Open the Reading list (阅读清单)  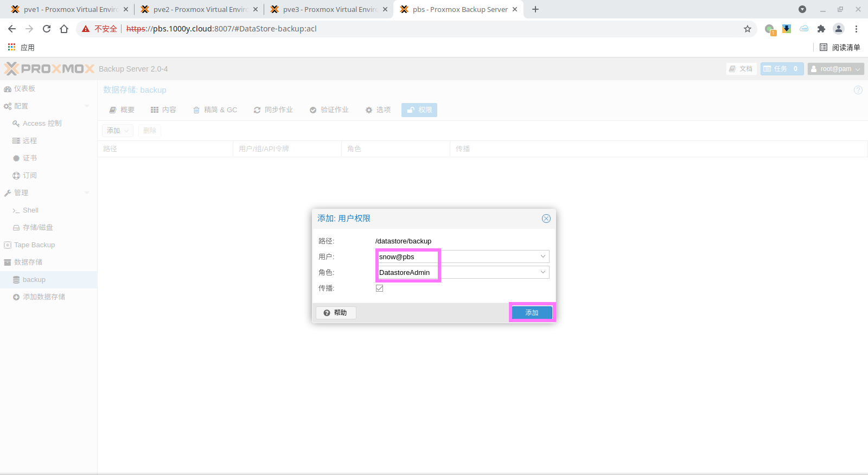tap(840, 48)
